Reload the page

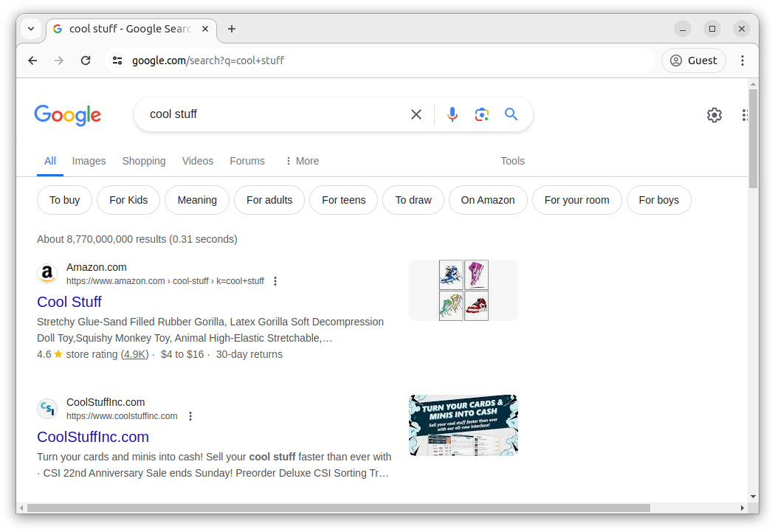point(86,61)
